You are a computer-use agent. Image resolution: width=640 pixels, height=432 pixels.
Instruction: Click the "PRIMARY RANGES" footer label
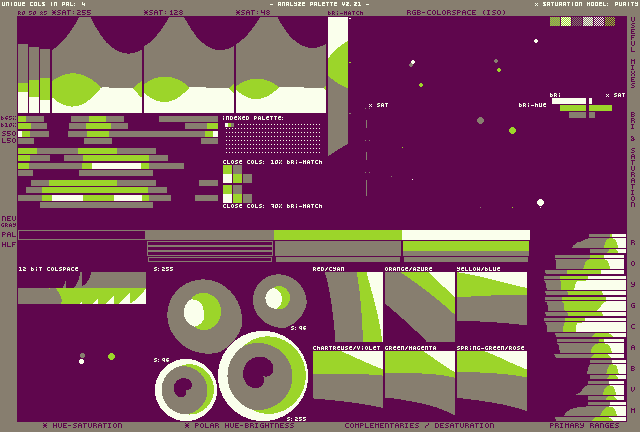click(x=584, y=425)
